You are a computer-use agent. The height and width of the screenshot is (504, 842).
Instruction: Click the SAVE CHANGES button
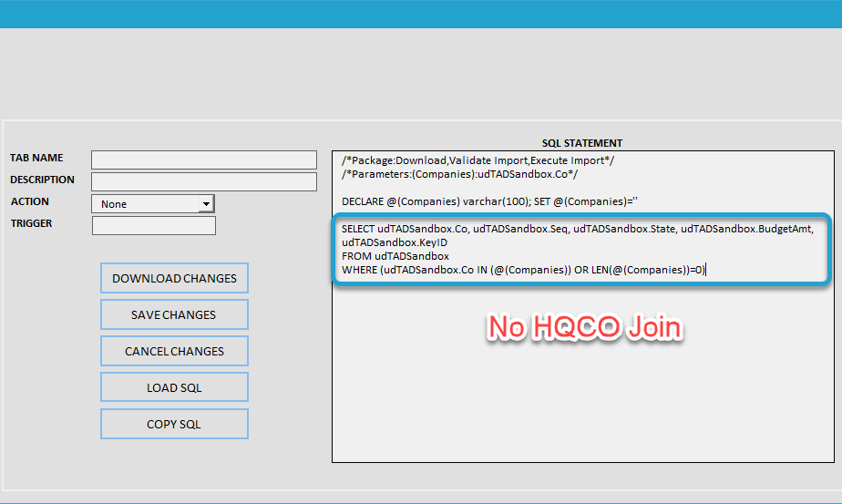pyautogui.click(x=175, y=314)
